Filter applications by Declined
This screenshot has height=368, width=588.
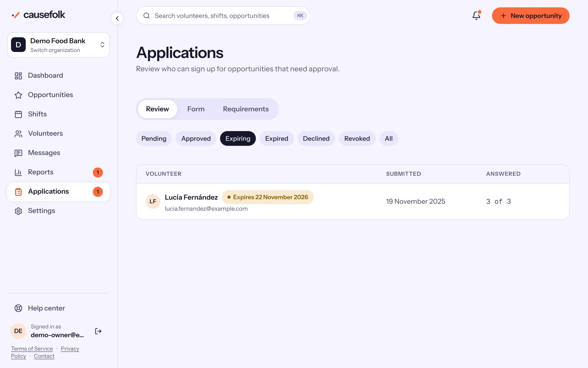click(x=316, y=138)
